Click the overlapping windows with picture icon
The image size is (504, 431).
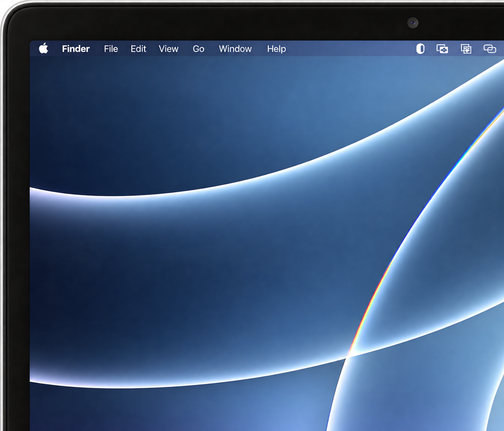pyautogui.click(x=466, y=49)
